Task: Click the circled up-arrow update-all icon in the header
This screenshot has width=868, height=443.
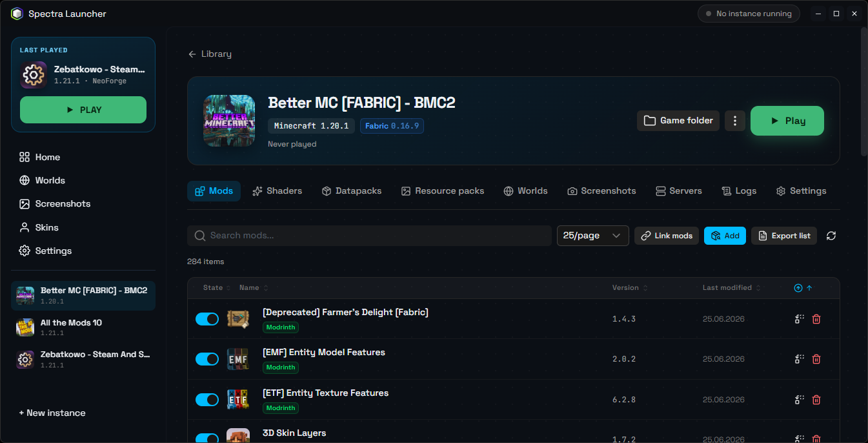Action: [798, 288]
